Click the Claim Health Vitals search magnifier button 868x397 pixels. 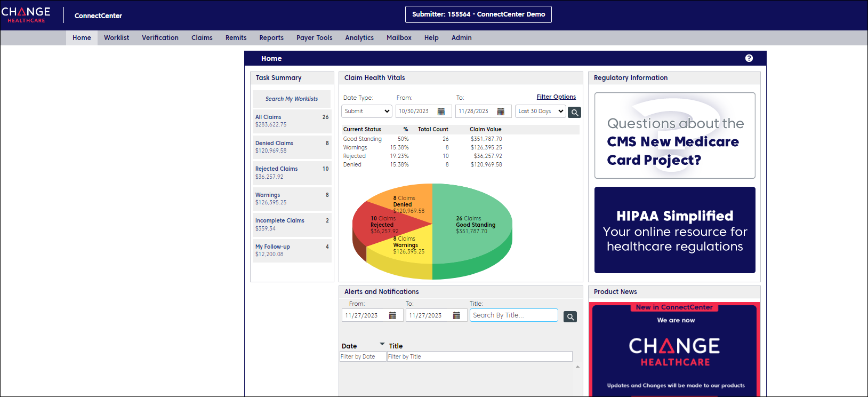574,112
